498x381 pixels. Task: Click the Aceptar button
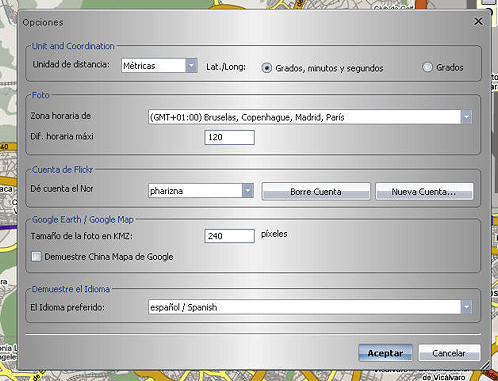(x=385, y=353)
